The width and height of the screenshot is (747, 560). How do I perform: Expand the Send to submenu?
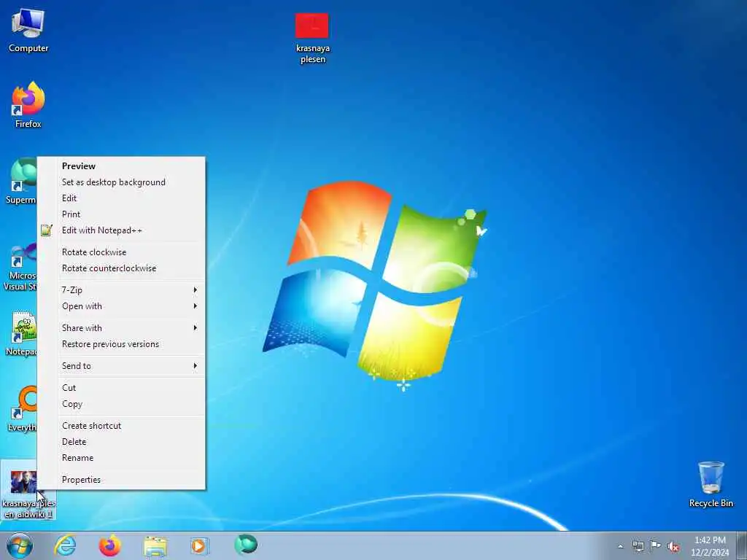[121, 366]
